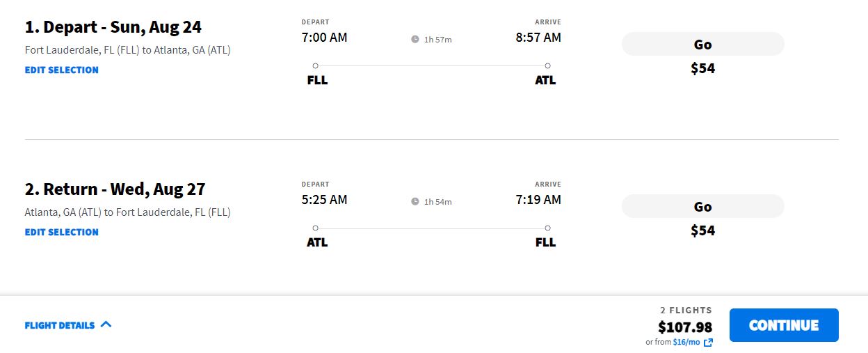Click the 7:00 AM departure time
The width and height of the screenshot is (868, 353).
[324, 38]
